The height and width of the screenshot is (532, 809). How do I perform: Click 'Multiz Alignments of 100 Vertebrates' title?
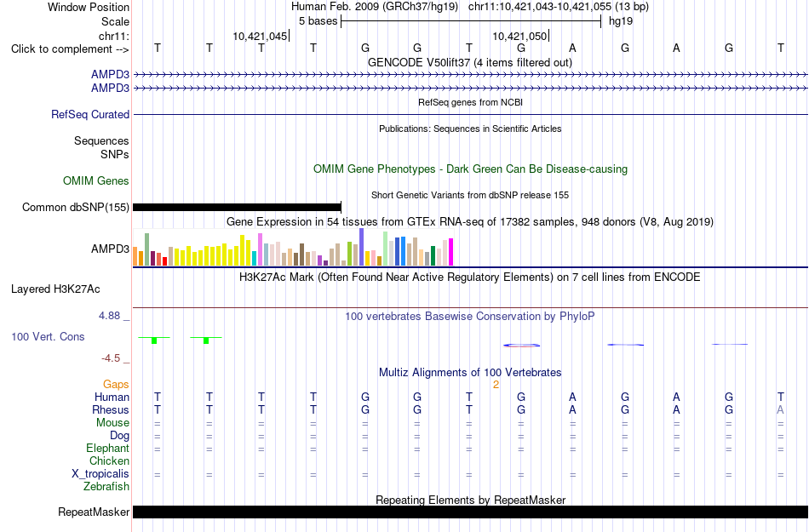470,372
